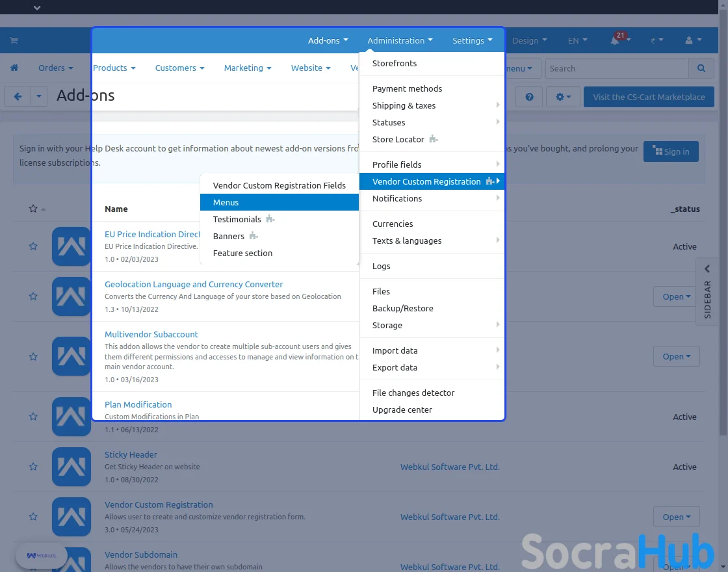
Task: Expand Texts & languages submenu
Action: point(432,241)
